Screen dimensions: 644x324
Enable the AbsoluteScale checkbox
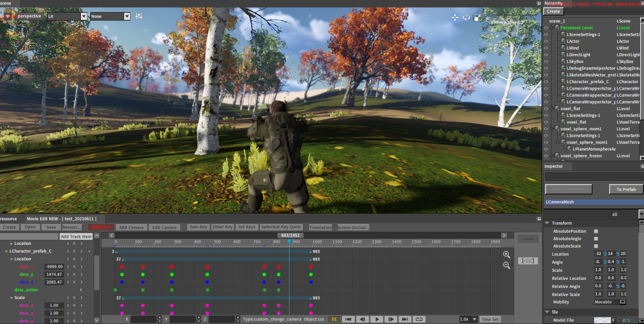coord(596,246)
